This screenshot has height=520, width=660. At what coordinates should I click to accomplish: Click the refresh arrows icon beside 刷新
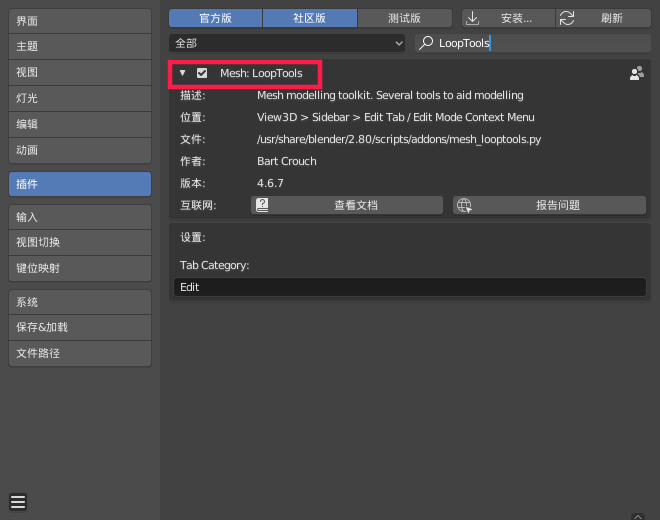pos(567,18)
